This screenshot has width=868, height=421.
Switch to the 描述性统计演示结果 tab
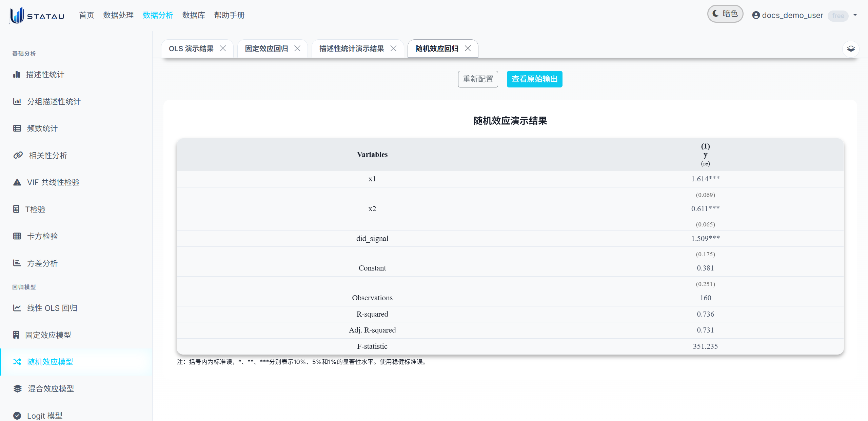point(352,48)
